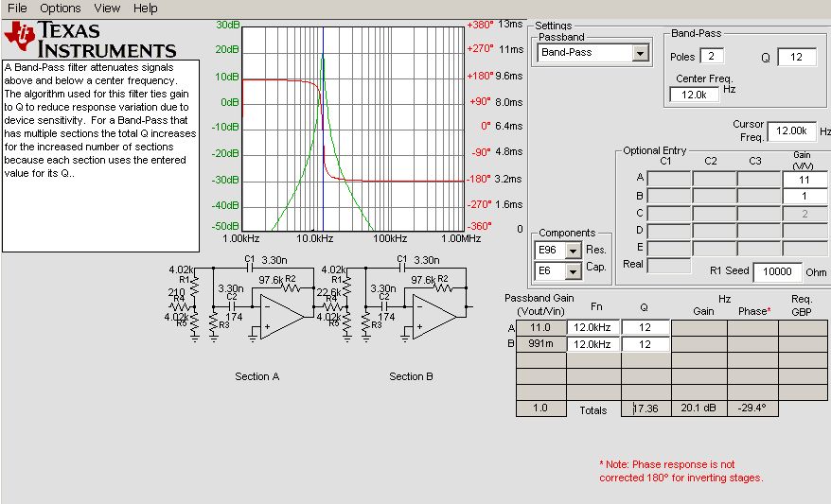The width and height of the screenshot is (831, 504).
Task: Open the Options menu
Action: [61, 8]
